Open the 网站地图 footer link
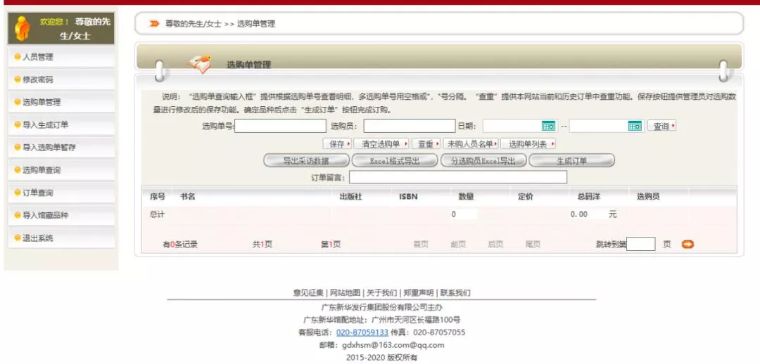 (x=345, y=293)
